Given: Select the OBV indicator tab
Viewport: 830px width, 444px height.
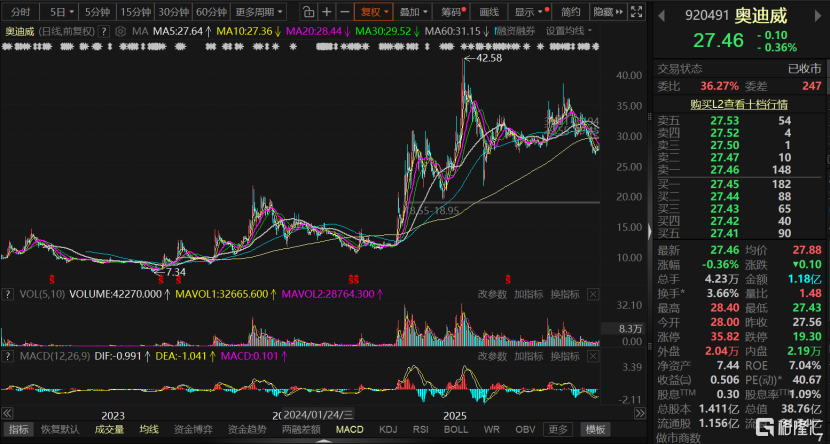Looking at the screenshot, I should click(525, 429).
